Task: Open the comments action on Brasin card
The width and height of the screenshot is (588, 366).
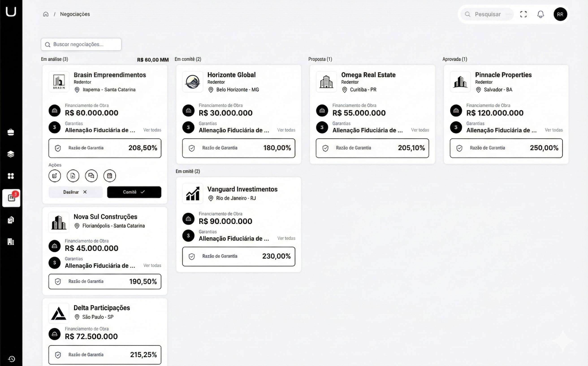Action: [x=91, y=176]
